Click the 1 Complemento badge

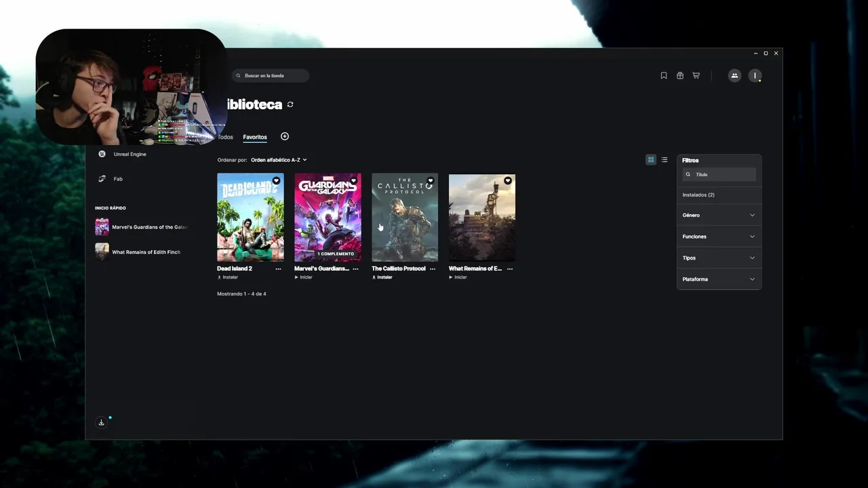(x=336, y=254)
